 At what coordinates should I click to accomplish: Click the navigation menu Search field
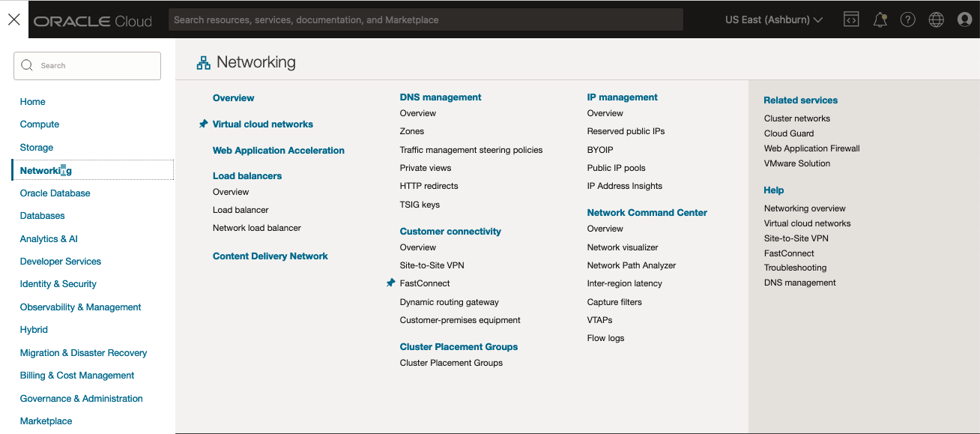pyautogui.click(x=87, y=66)
